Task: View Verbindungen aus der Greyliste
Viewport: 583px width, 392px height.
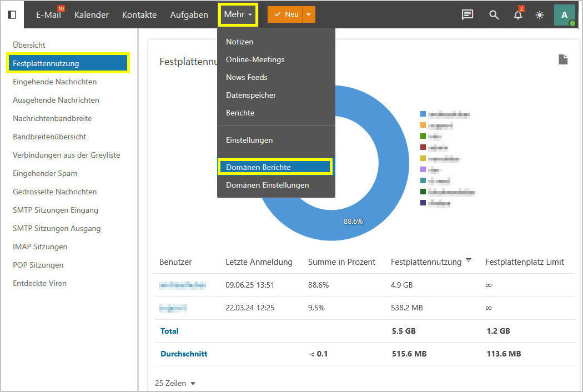Action: pyautogui.click(x=66, y=155)
